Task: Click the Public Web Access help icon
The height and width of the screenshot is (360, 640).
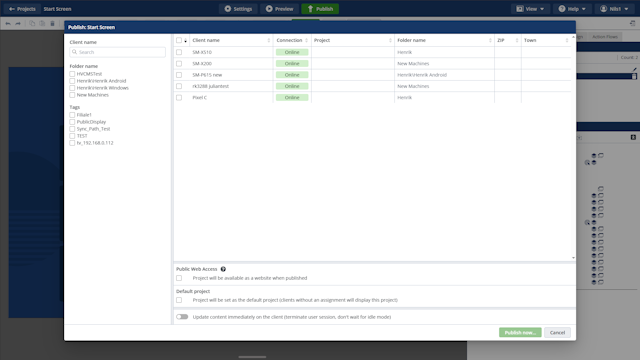Action: pyautogui.click(x=223, y=269)
